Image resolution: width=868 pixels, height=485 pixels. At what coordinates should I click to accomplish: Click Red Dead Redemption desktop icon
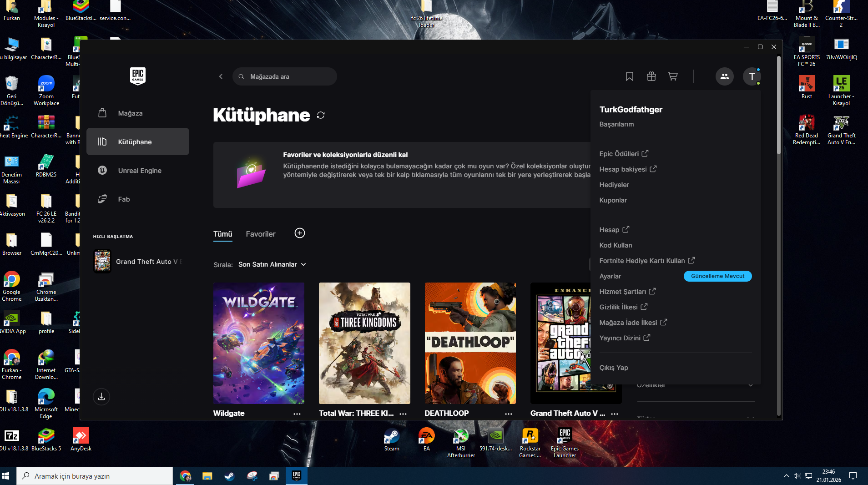807,130
